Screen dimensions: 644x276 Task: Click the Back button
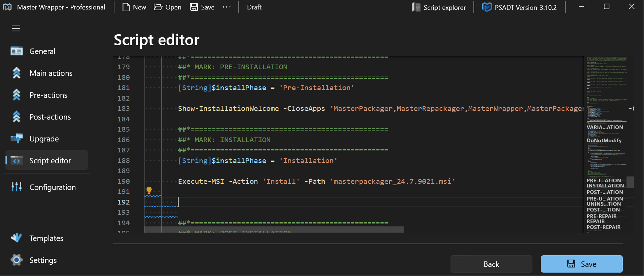click(491, 264)
